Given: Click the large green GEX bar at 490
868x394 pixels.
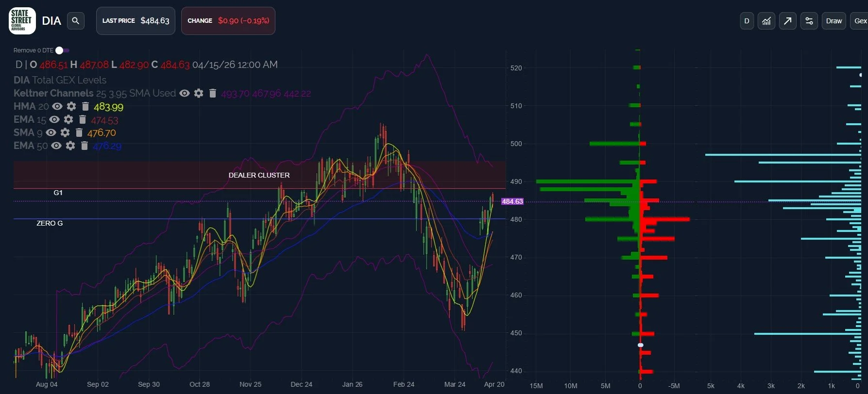Looking at the screenshot, I should coord(588,181).
